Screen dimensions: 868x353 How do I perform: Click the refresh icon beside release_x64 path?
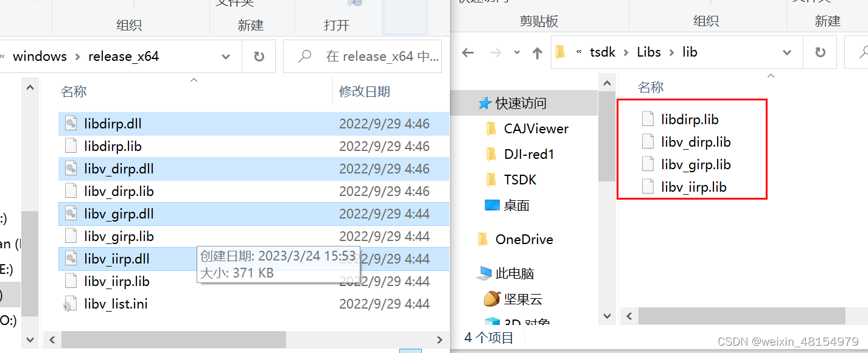coord(259,57)
